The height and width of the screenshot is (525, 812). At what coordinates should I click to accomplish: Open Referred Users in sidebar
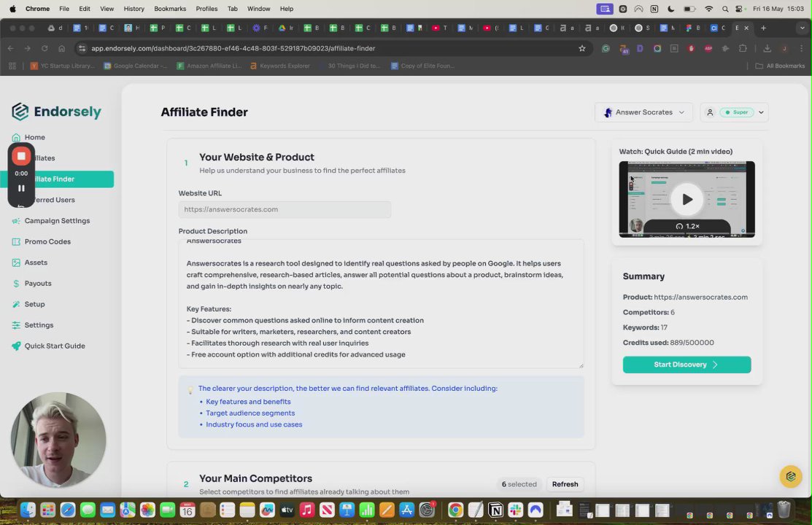(x=55, y=200)
